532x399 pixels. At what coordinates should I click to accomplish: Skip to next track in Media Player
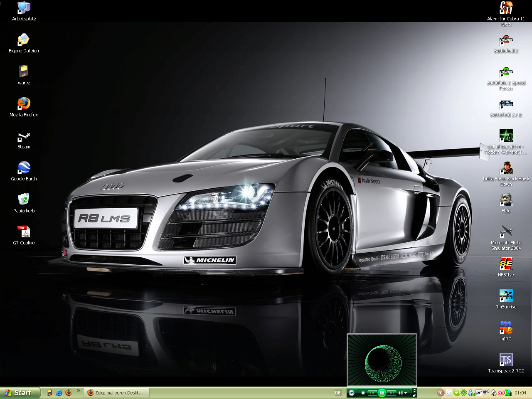(x=392, y=393)
